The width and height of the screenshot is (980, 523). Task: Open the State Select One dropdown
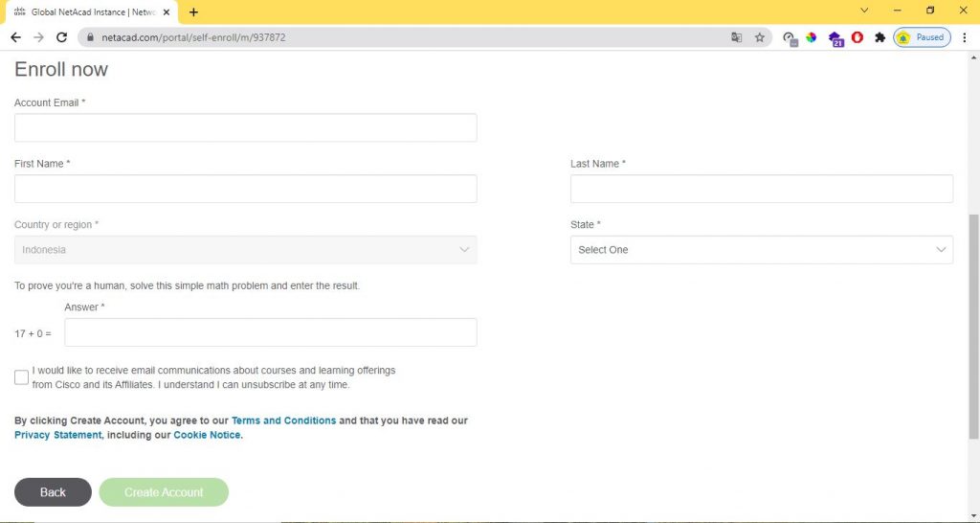[x=762, y=250]
